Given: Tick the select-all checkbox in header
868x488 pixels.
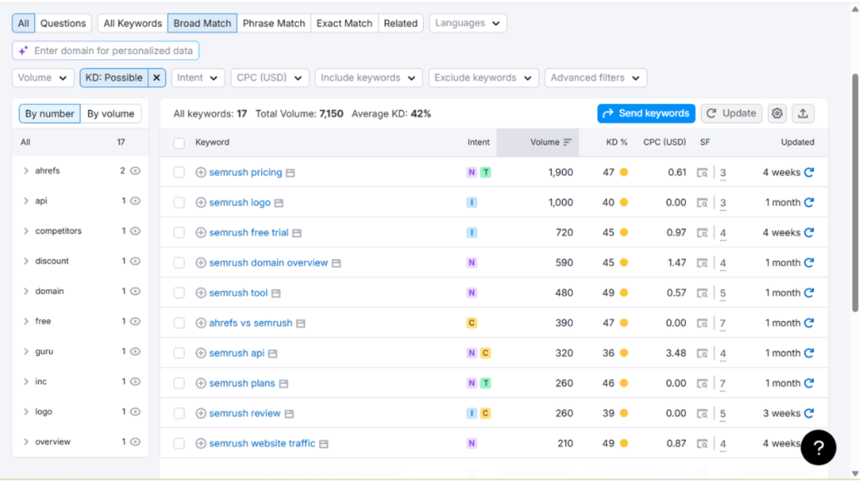Looking at the screenshot, I should (x=179, y=143).
